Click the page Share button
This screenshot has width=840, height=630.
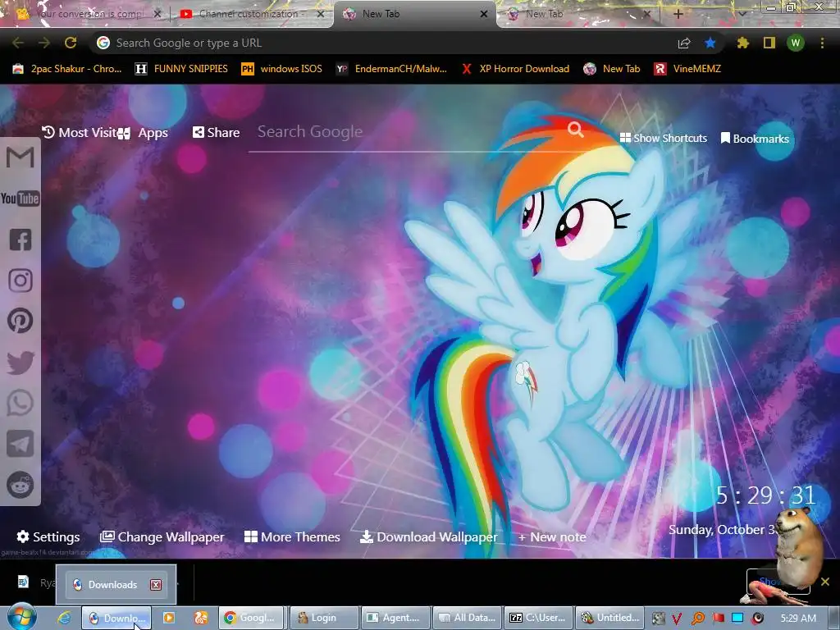point(216,132)
